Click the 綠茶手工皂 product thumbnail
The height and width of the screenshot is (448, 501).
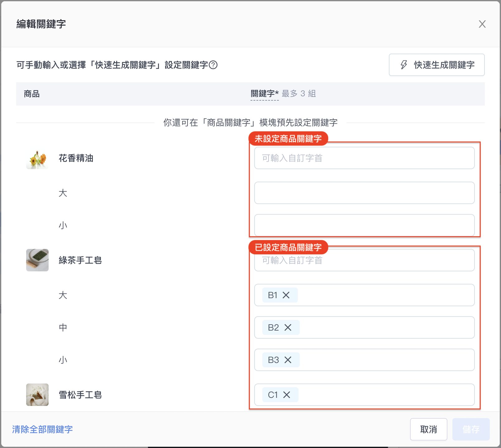click(x=37, y=260)
